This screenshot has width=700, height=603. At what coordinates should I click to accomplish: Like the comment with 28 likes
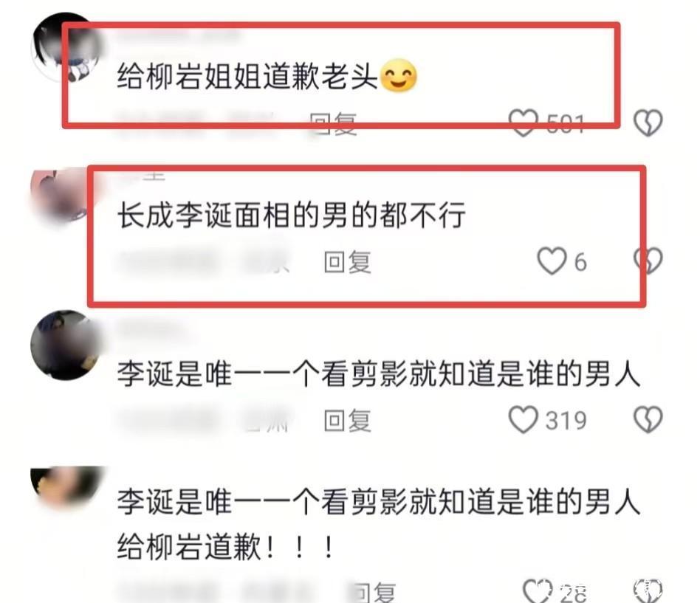tap(538, 590)
